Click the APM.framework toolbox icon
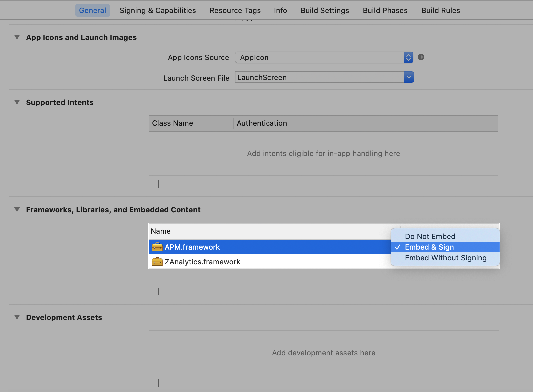This screenshot has width=533, height=392. (x=157, y=247)
